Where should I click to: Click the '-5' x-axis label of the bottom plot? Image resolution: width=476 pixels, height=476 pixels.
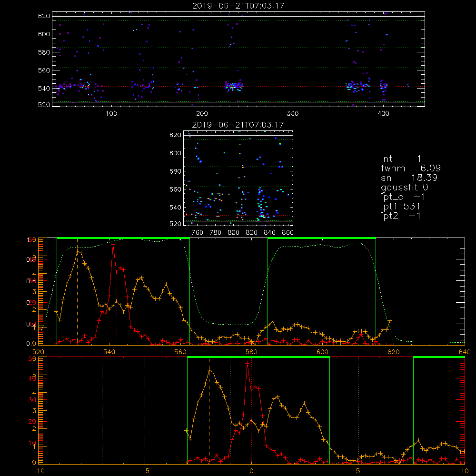(145, 471)
